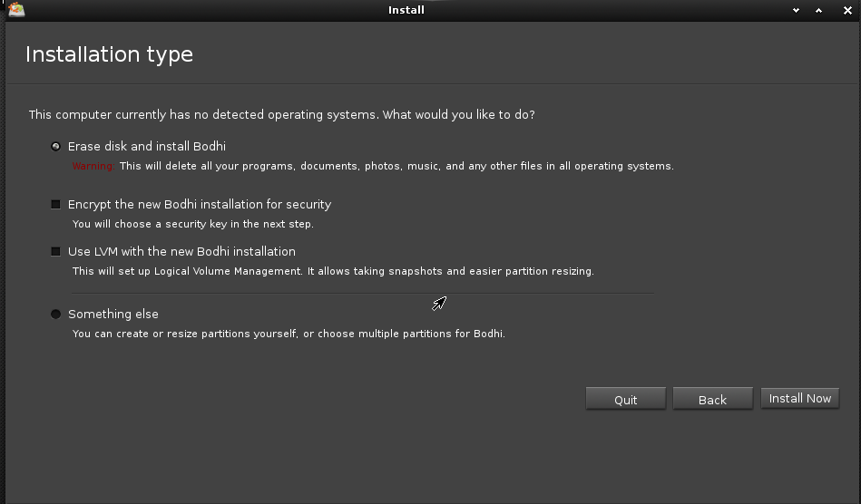Close the Install window with X
Image resolution: width=861 pixels, height=504 pixels.
pyautogui.click(x=847, y=10)
